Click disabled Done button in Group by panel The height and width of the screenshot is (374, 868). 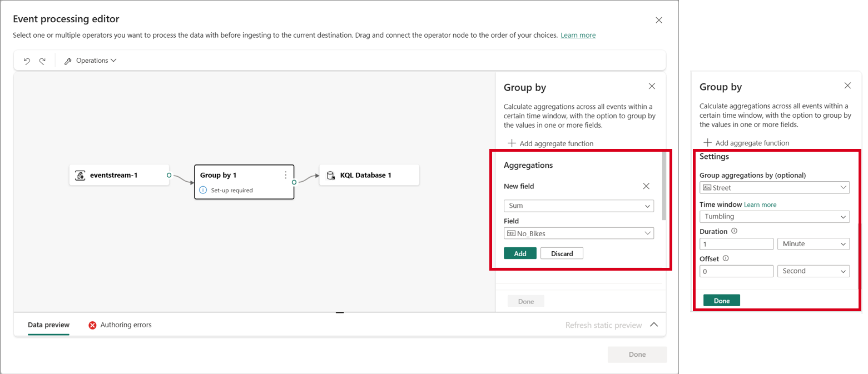coord(525,301)
